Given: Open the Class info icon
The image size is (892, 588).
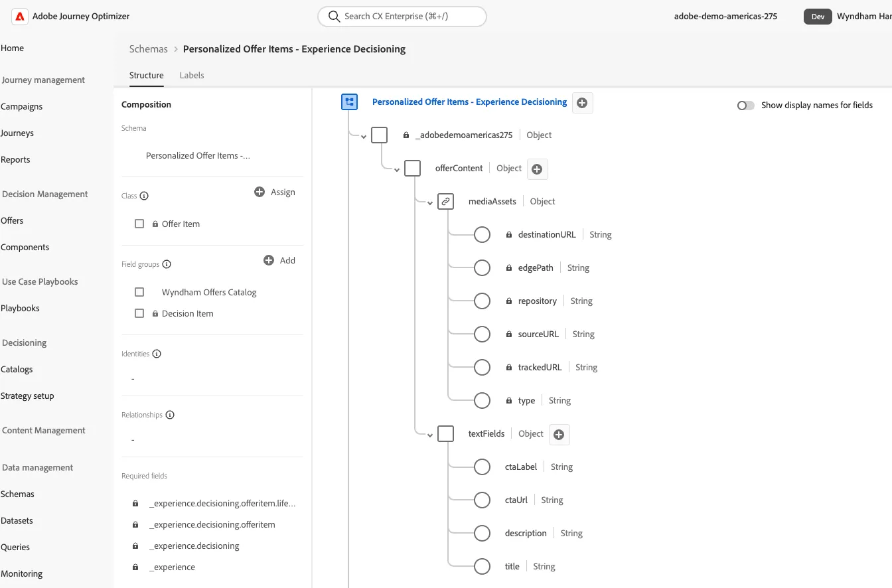Looking at the screenshot, I should pyautogui.click(x=144, y=196).
